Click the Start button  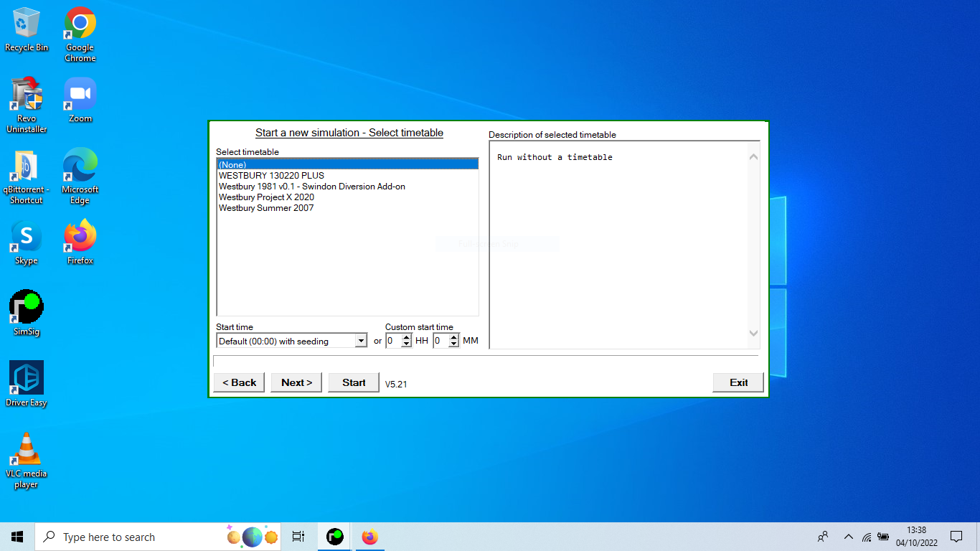point(354,382)
